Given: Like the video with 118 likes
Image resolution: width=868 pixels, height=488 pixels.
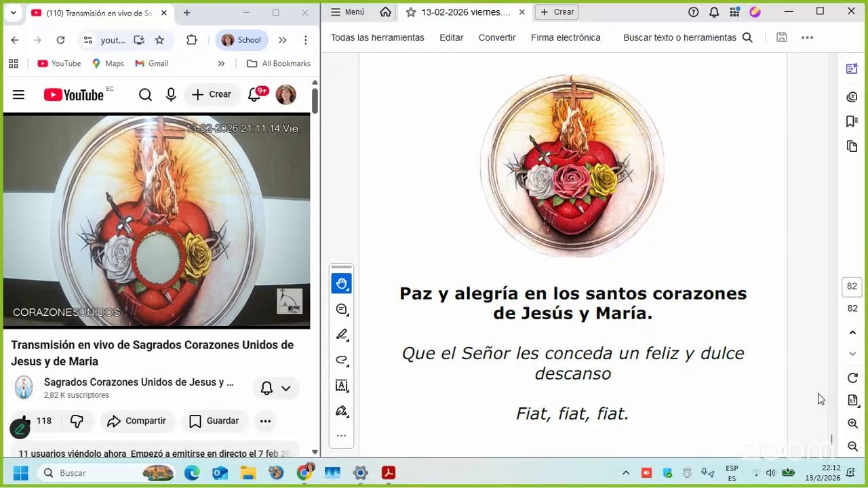Looking at the screenshot, I should (35, 421).
